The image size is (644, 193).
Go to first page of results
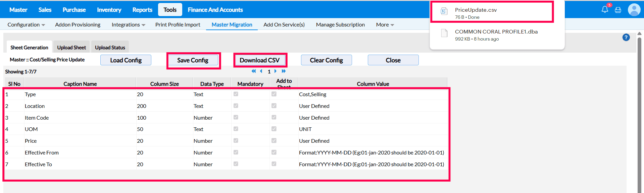pos(254,71)
